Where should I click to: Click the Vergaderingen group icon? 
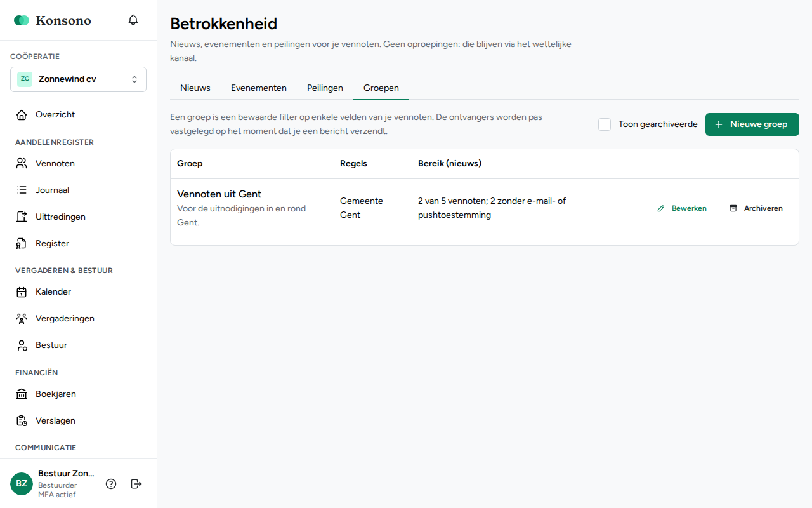[x=22, y=319]
